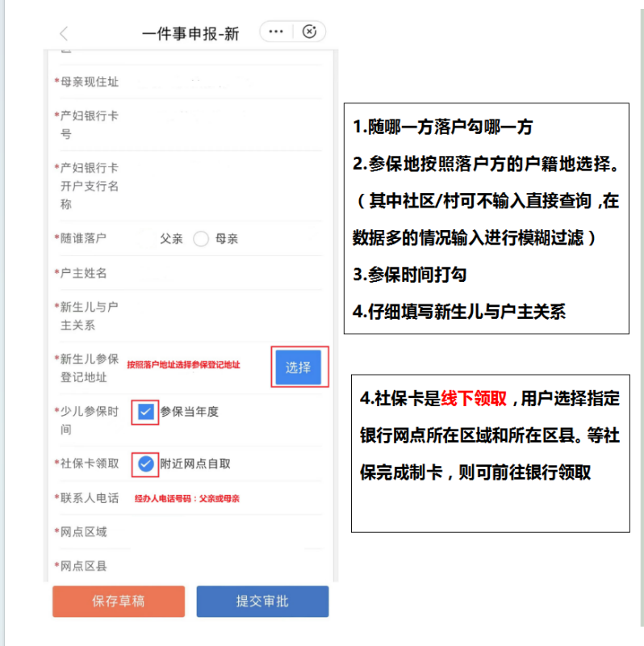644x646 pixels.
Task: Select the 母亲 radio button
Action: pyautogui.click(x=201, y=239)
